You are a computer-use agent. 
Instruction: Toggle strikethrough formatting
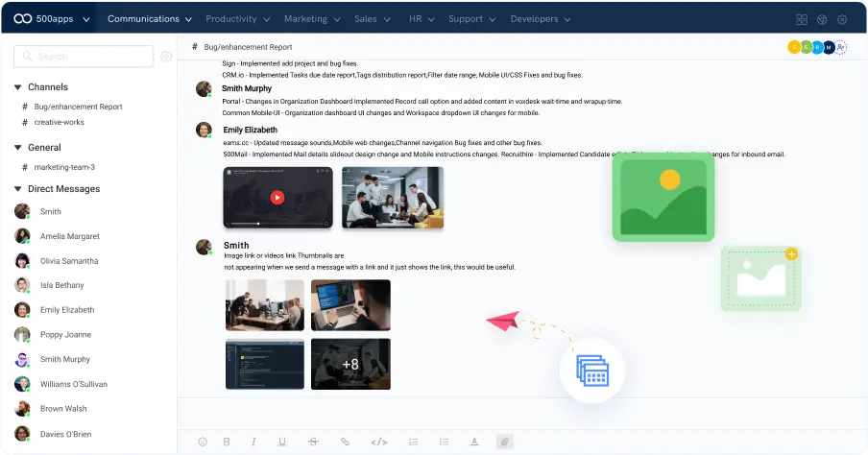tap(313, 442)
